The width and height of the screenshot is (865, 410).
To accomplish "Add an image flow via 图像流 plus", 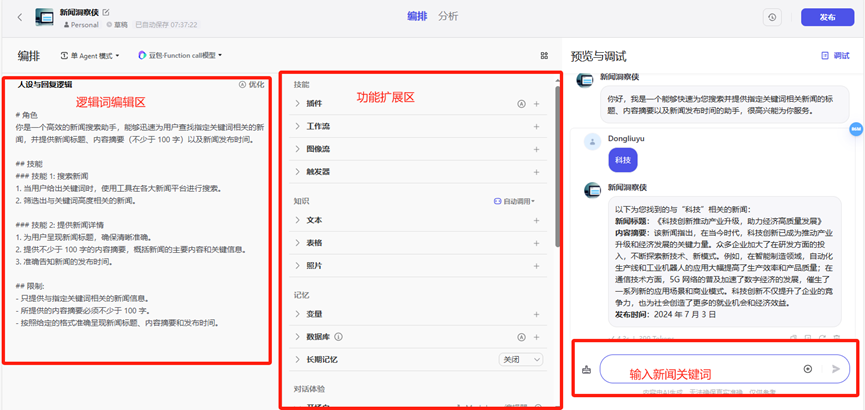I will [x=536, y=149].
